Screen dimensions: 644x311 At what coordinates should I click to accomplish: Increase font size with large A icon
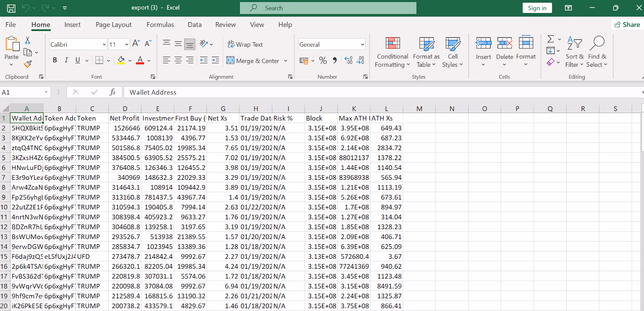point(136,43)
